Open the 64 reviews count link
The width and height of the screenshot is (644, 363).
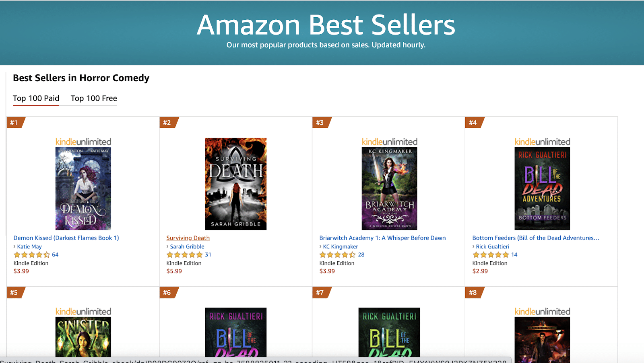(x=55, y=255)
